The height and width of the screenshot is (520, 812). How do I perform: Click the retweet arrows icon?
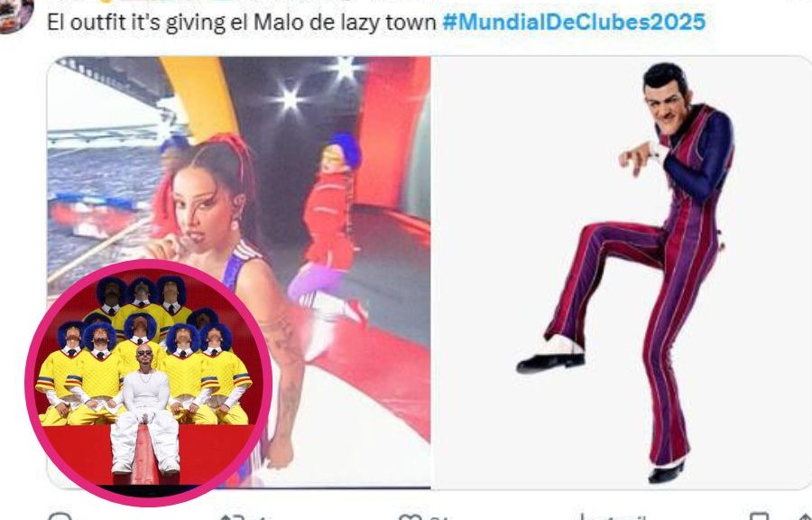pos(232,516)
